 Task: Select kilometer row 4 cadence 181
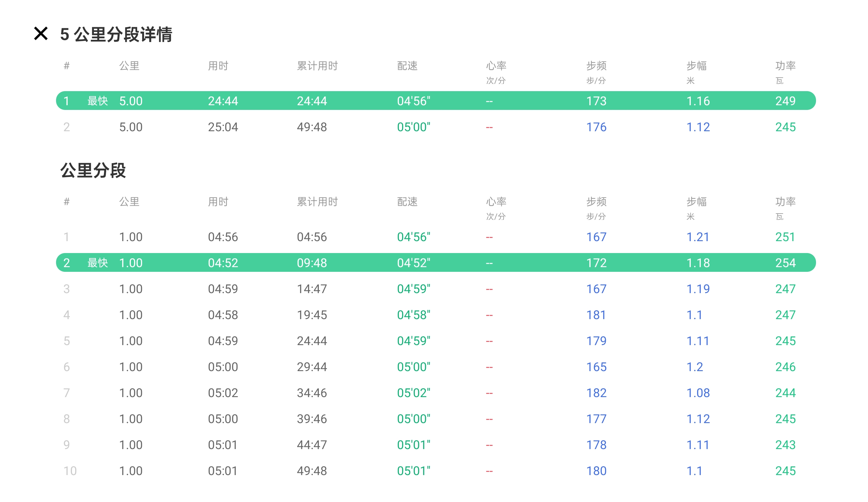(x=596, y=315)
